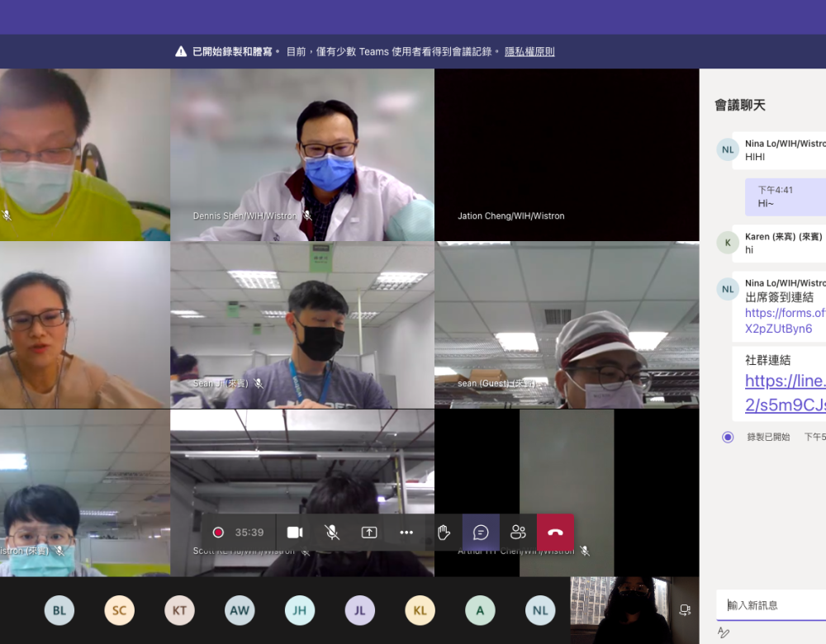Image resolution: width=826 pixels, height=644 pixels.
Task: Click the new message input field
Action: coord(772,605)
